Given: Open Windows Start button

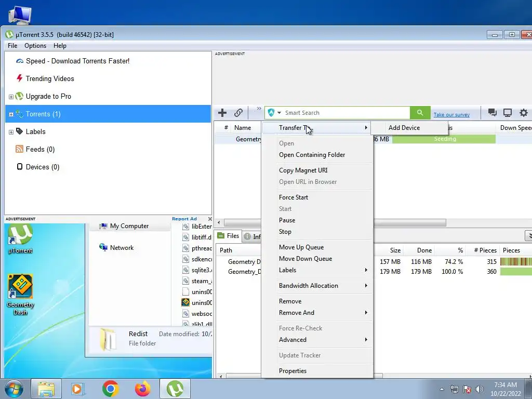Looking at the screenshot, I should (x=14, y=389).
